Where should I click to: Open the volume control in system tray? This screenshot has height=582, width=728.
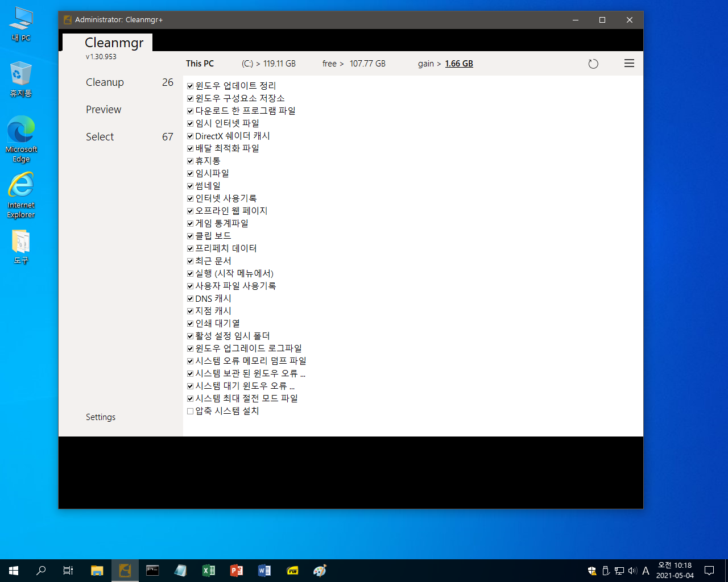click(632, 571)
